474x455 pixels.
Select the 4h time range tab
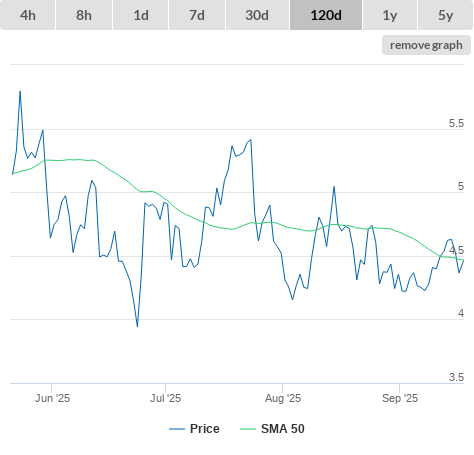[28, 15]
